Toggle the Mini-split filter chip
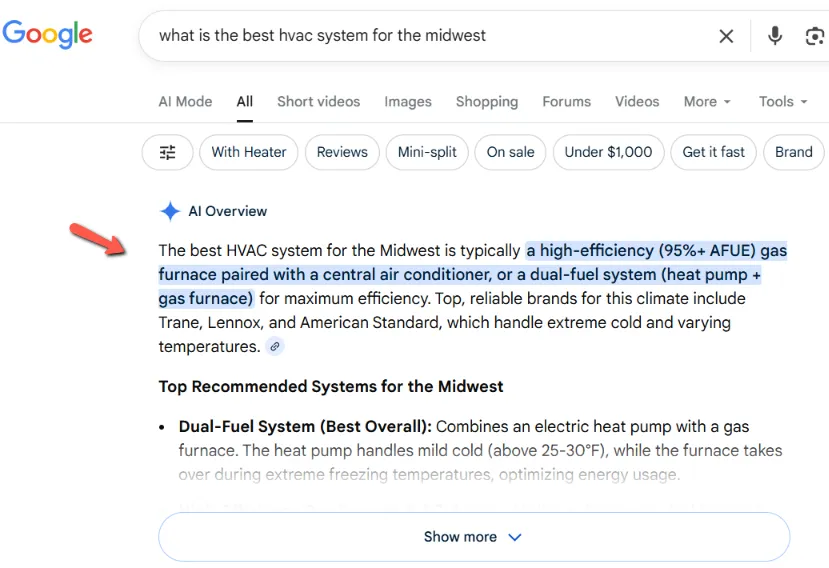This screenshot has height=568, width=829. tap(427, 152)
